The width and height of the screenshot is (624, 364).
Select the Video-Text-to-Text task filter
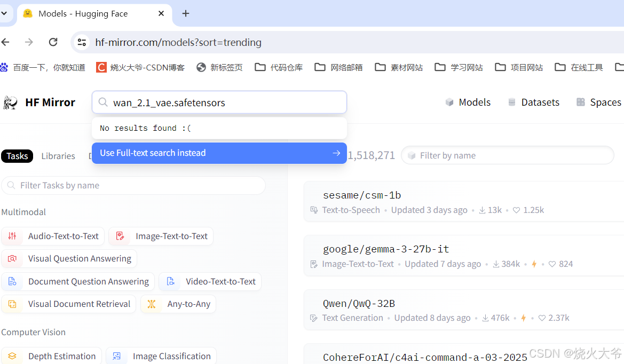coord(210,282)
